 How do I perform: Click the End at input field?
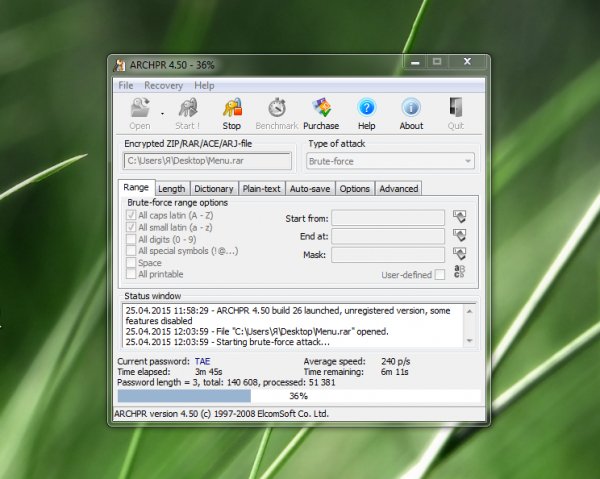coord(388,236)
